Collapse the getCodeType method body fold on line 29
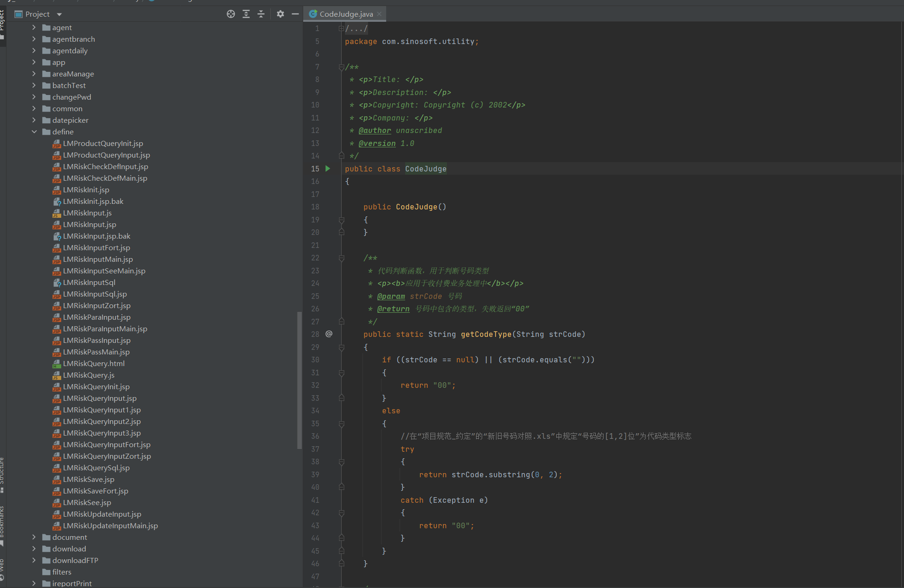This screenshot has width=904, height=588. (x=341, y=347)
